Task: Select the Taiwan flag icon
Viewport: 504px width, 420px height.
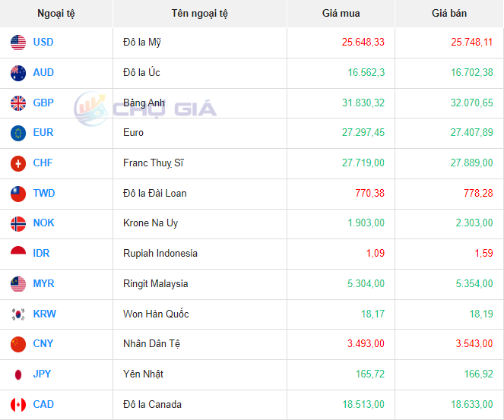Action: (18, 194)
